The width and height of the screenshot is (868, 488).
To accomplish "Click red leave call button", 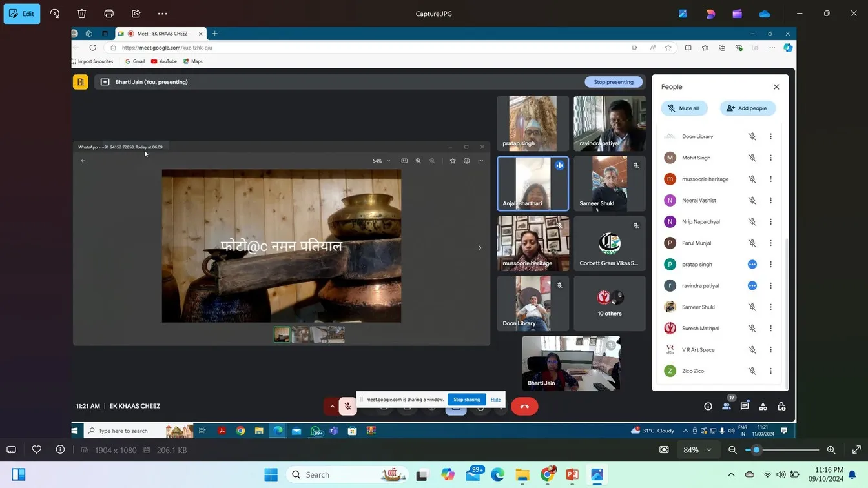I will (524, 406).
